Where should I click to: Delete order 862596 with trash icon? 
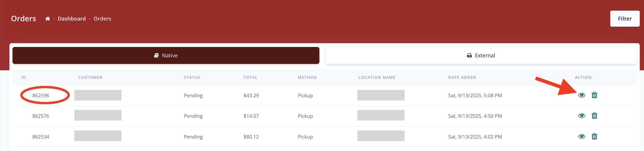(x=594, y=95)
